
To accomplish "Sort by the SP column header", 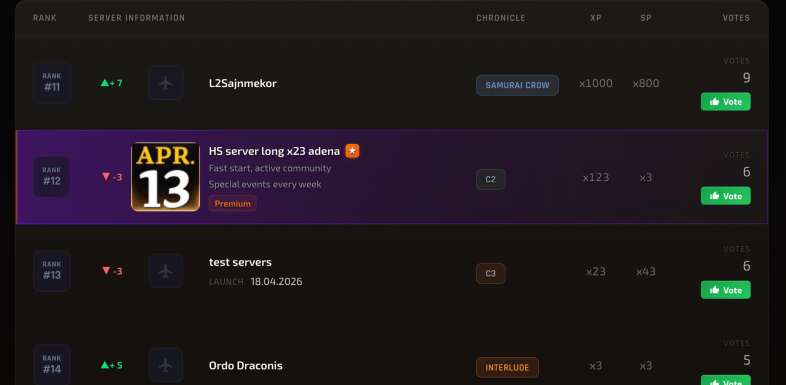I will click(x=646, y=18).
